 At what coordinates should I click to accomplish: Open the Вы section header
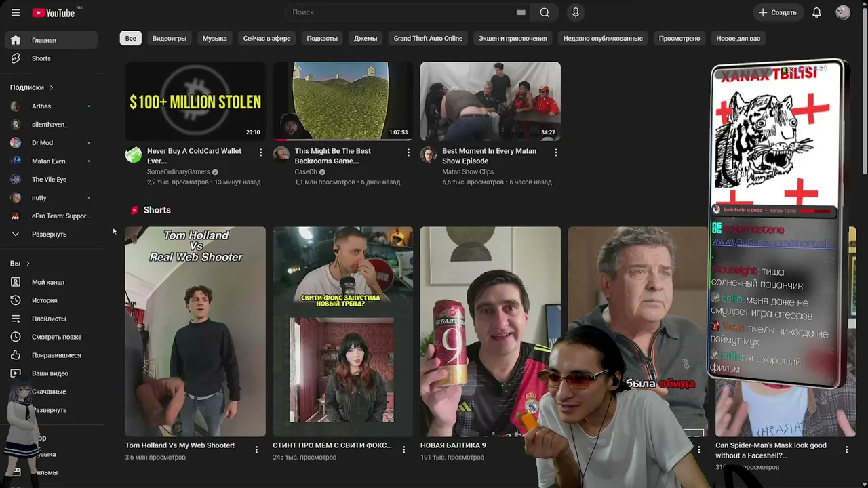tap(20, 263)
